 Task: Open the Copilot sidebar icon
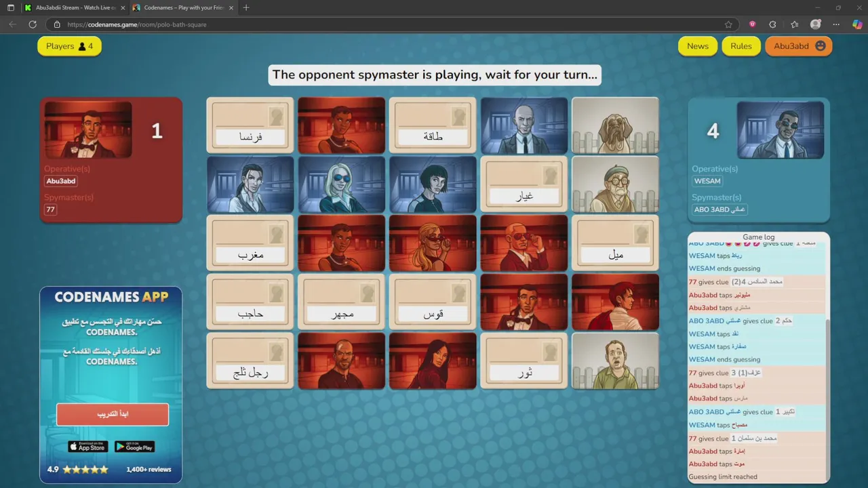[x=856, y=24]
